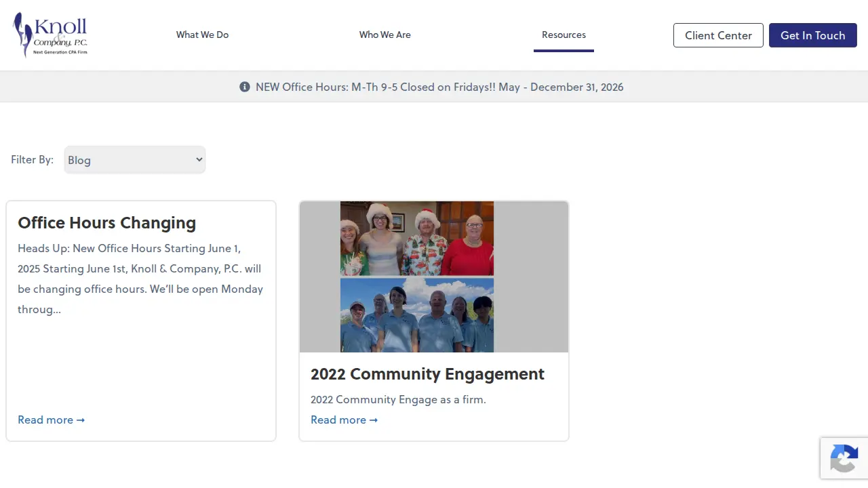Open the What We Do menu
The image size is (868, 488).
tap(202, 35)
